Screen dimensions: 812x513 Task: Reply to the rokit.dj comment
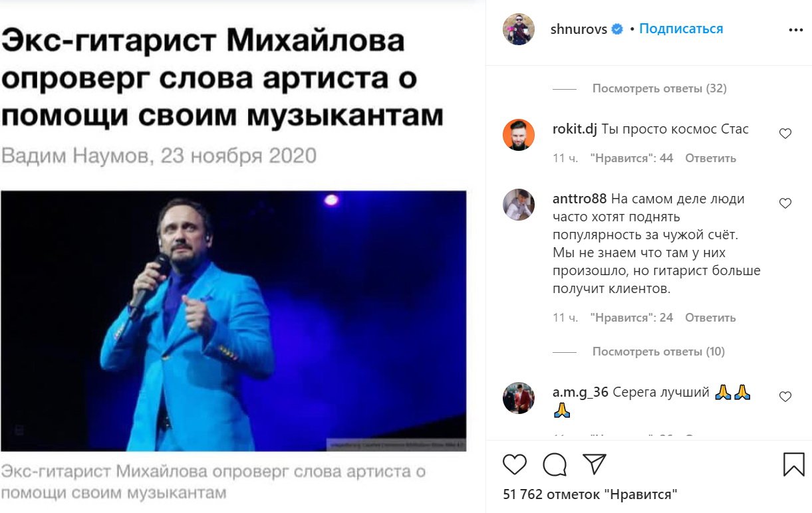click(x=710, y=158)
